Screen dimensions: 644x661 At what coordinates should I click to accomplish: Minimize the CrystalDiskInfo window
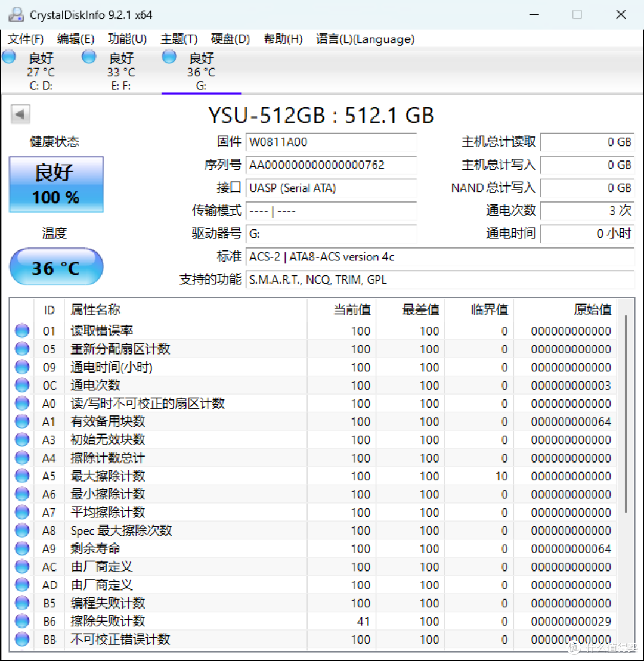pos(534,15)
